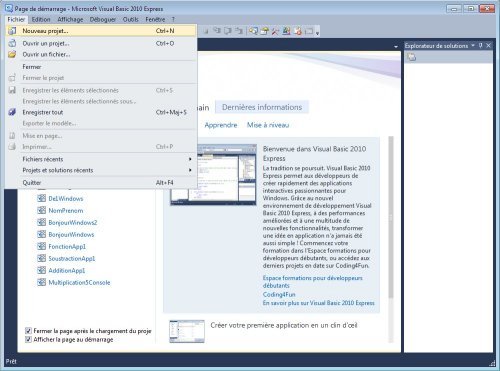
Task: Click the project icon beside MultiplicationSConsole
Action: click(x=41, y=282)
